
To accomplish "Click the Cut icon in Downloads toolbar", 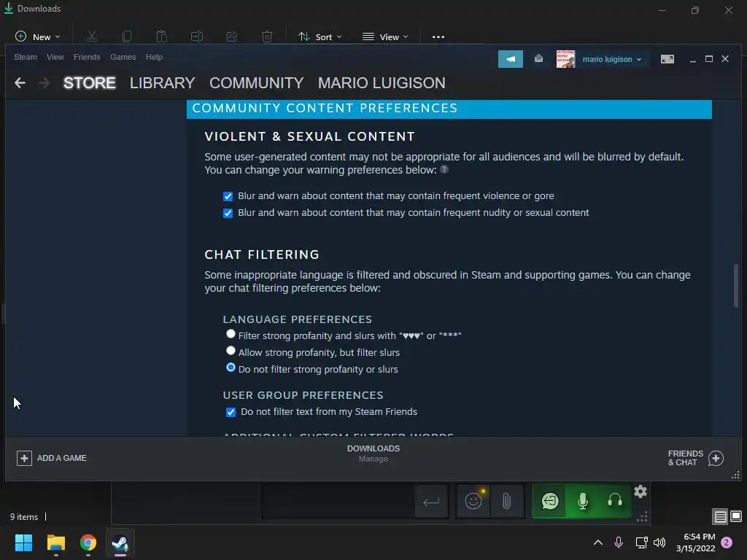I will coord(92,36).
